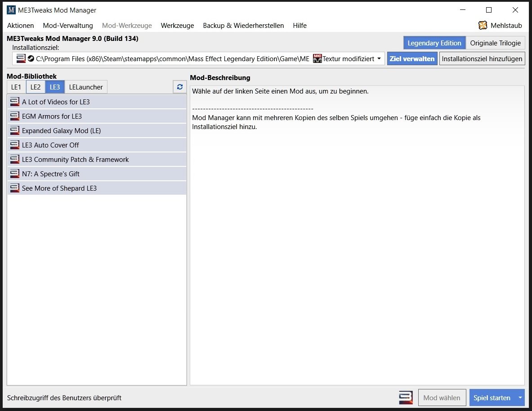The image size is (532, 411).
Task: Switch to the LE1 tab
Action: (x=16, y=87)
